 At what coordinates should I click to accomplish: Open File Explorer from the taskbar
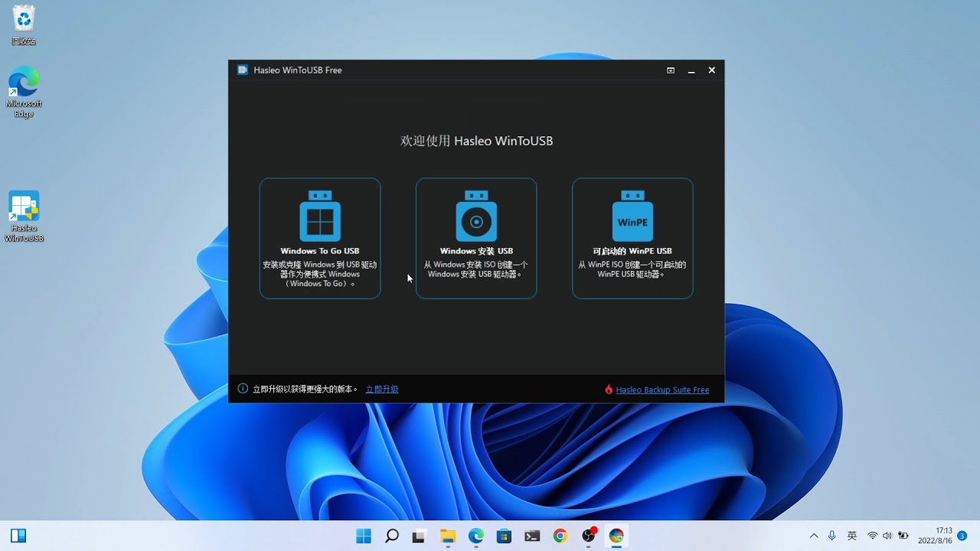(447, 536)
